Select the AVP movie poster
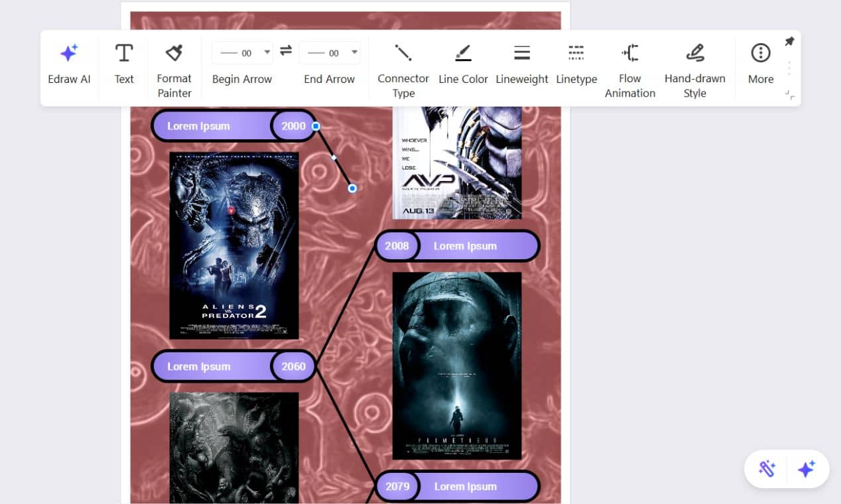The height and width of the screenshot is (504, 841). coord(457,162)
